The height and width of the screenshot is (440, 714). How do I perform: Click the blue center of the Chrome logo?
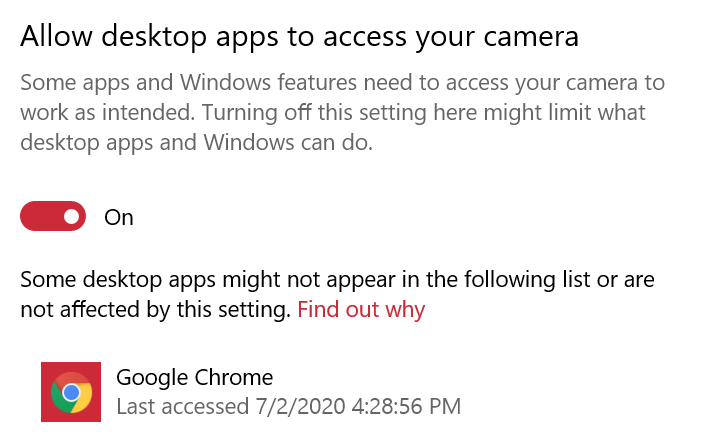coord(71,393)
